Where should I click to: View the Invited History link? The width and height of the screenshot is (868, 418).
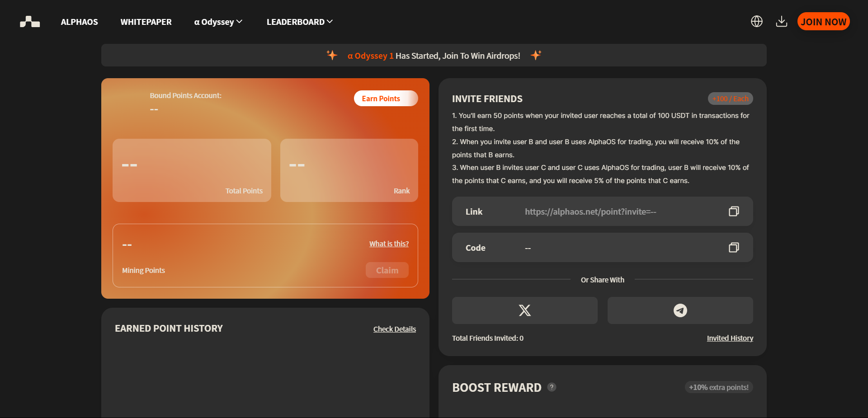click(x=730, y=338)
